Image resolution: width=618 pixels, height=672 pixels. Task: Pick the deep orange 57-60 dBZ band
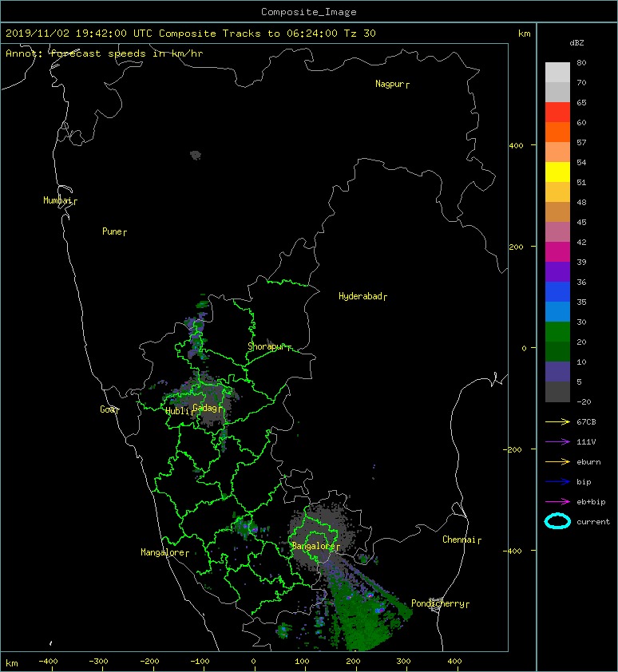(557, 132)
